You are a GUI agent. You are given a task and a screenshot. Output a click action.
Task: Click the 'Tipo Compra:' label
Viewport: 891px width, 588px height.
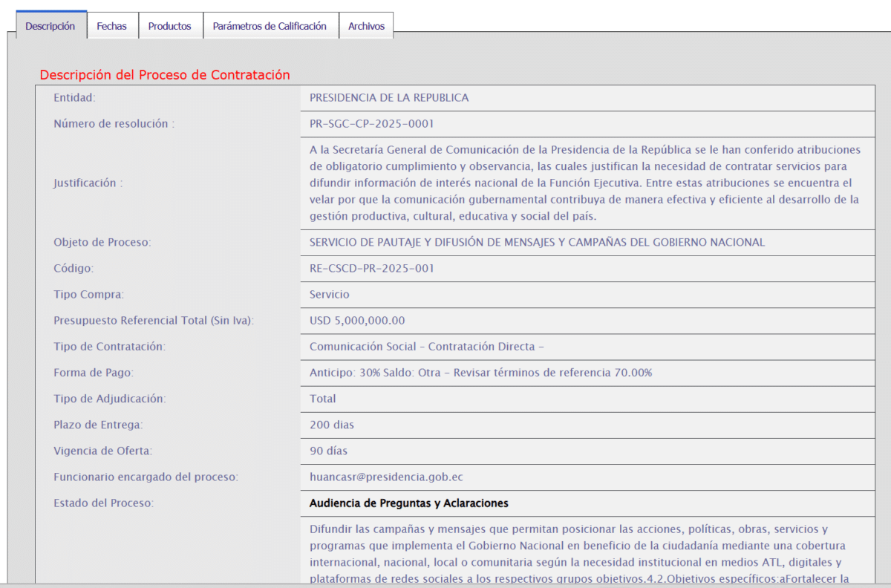[89, 295]
